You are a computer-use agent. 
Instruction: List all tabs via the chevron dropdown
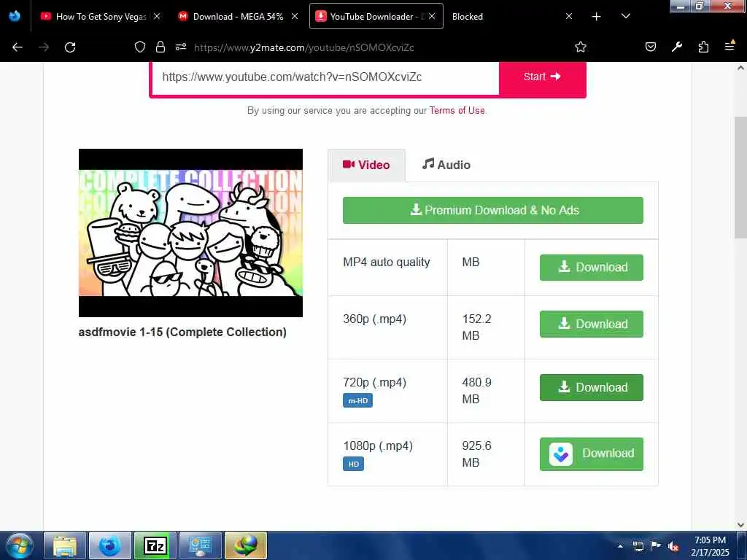click(x=625, y=16)
